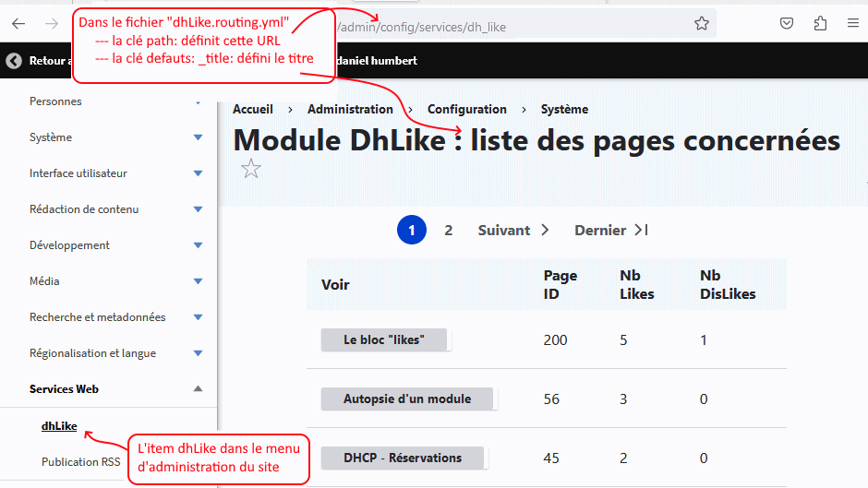Go to Configuration breadcrumb
This screenshot has height=488, width=868.
click(466, 109)
